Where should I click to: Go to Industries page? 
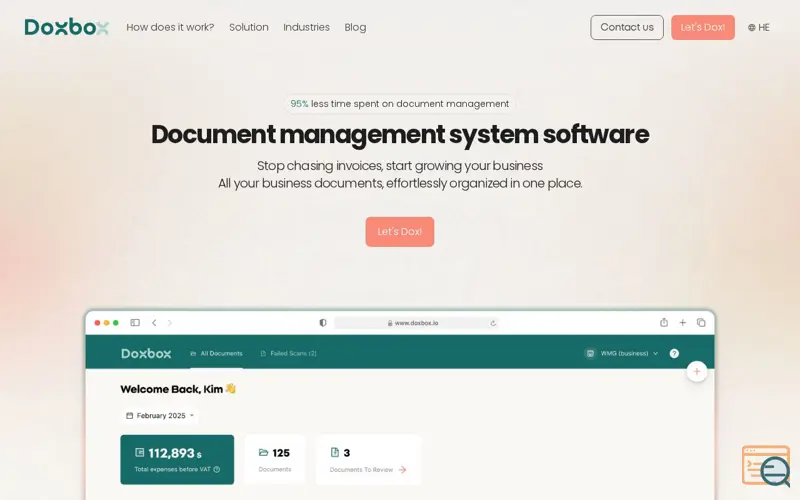(306, 28)
